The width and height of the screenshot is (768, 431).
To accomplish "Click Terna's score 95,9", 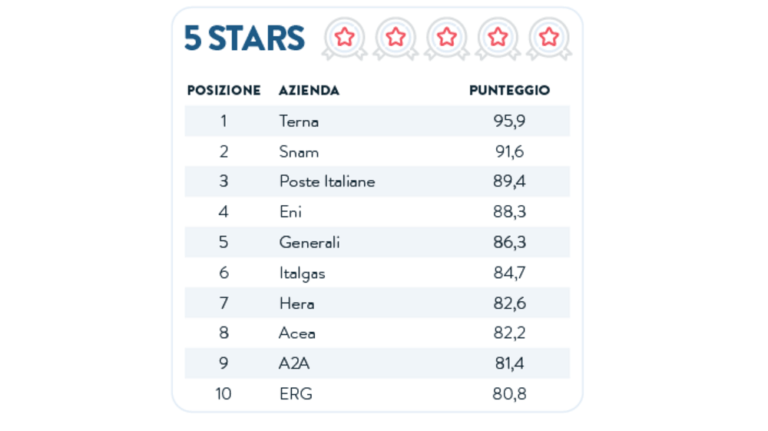I will [509, 121].
